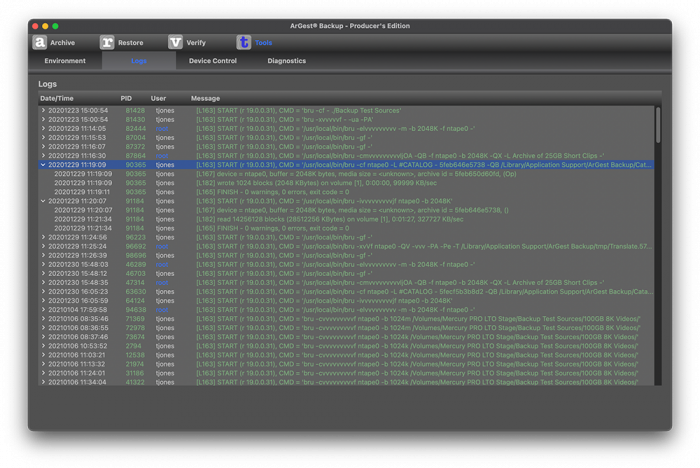Open the Restore section icon
The width and height of the screenshot is (700, 468).
107,42
